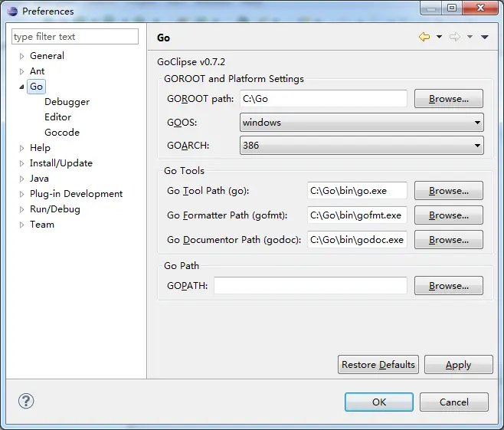Open the GOOS dropdown
This screenshot has height=430, width=504.
tap(362, 123)
